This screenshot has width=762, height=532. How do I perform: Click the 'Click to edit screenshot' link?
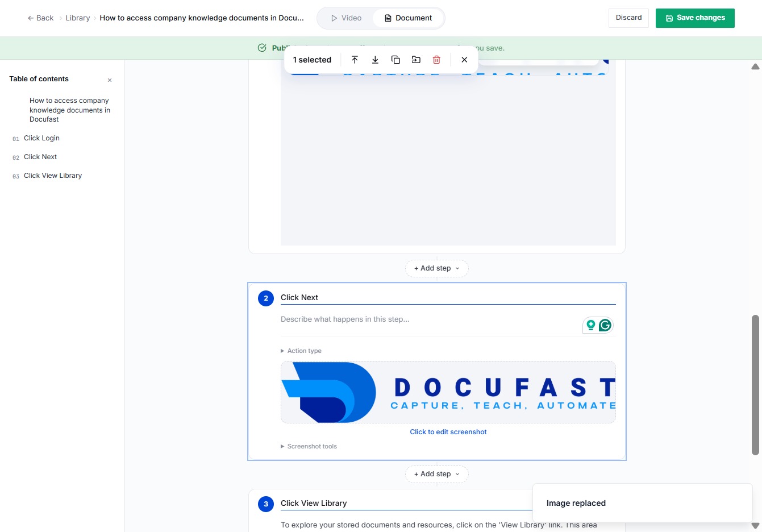448,432
